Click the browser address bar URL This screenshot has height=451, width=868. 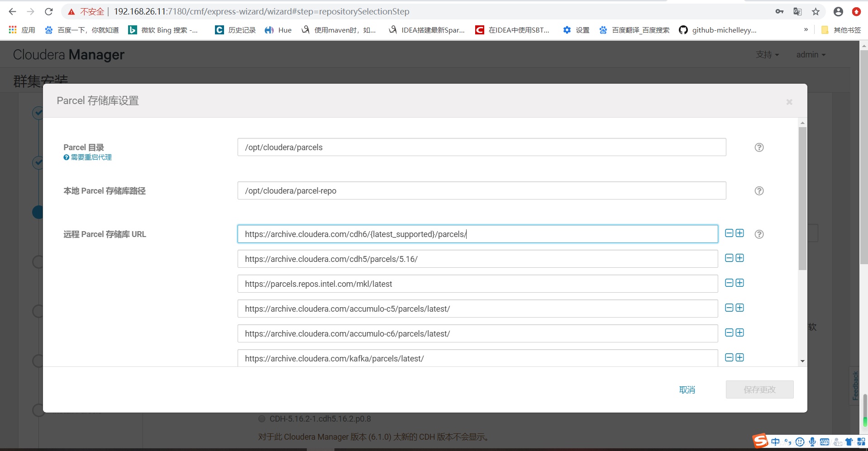pyautogui.click(x=262, y=11)
